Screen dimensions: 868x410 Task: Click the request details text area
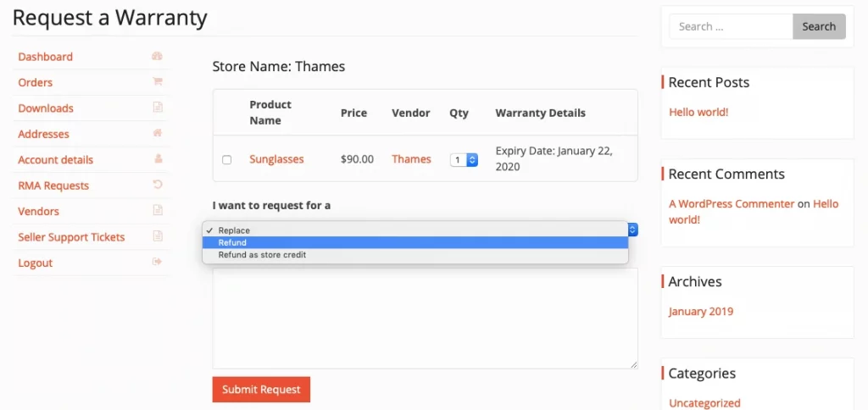tap(426, 319)
